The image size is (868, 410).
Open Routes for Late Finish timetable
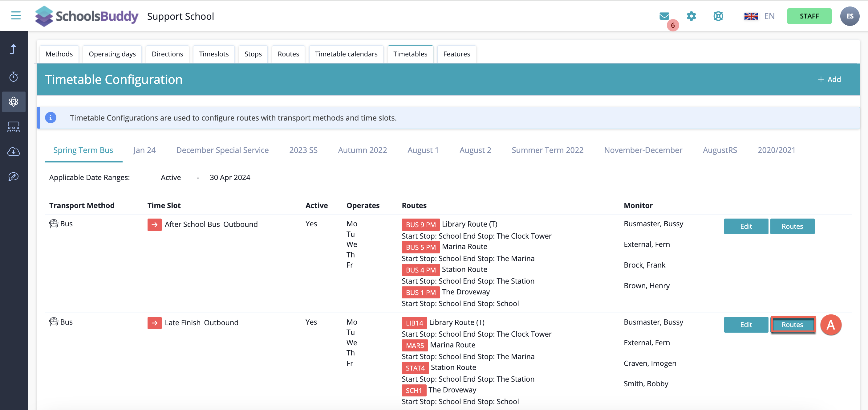(792, 324)
